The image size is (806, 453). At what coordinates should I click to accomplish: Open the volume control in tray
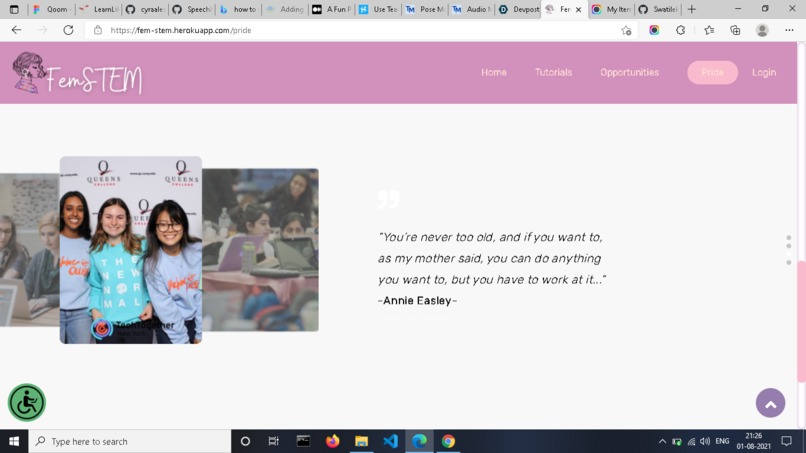[x=705, y=441]
